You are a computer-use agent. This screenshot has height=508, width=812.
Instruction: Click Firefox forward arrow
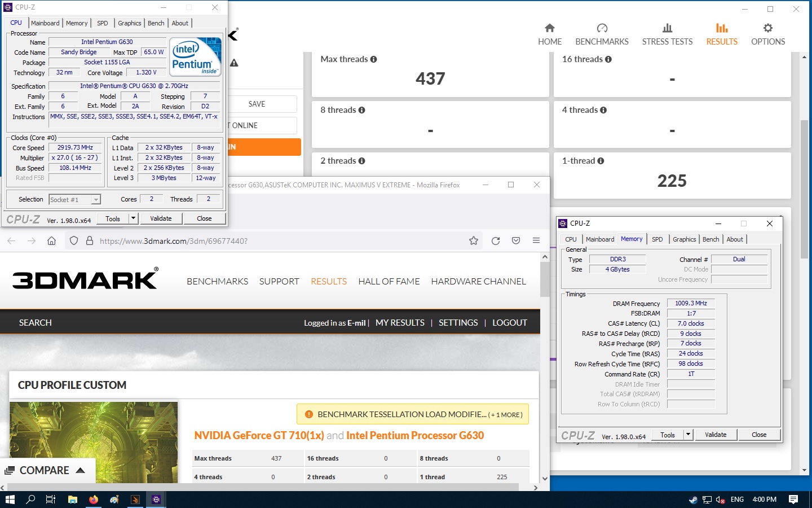point(32,241)
